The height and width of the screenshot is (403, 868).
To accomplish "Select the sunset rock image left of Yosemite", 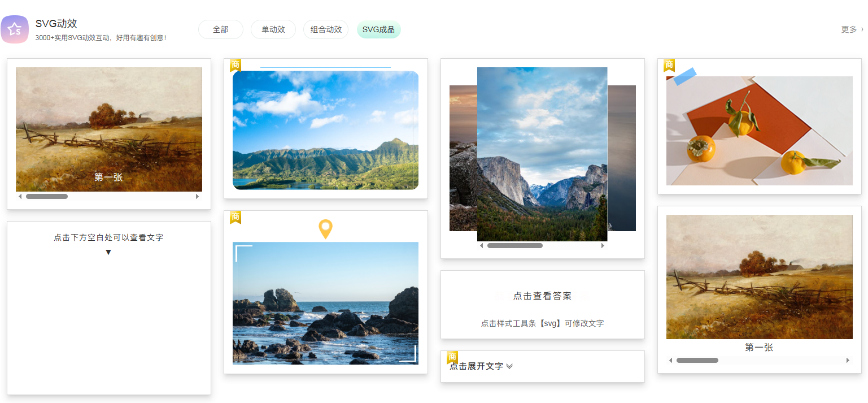I will point(463,158).
